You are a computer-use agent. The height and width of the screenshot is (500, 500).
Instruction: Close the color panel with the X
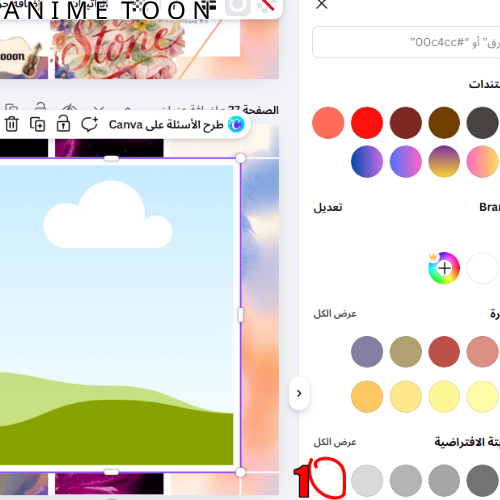322,4
